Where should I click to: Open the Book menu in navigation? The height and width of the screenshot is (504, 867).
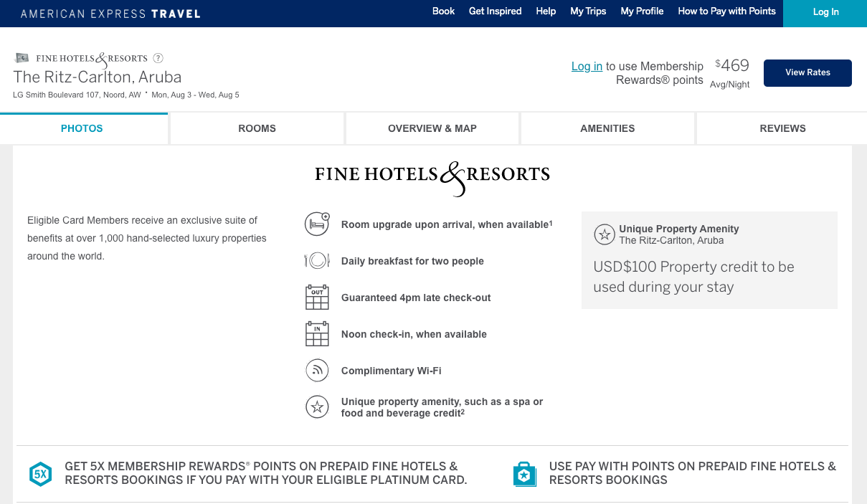click(x=443, y=11)
